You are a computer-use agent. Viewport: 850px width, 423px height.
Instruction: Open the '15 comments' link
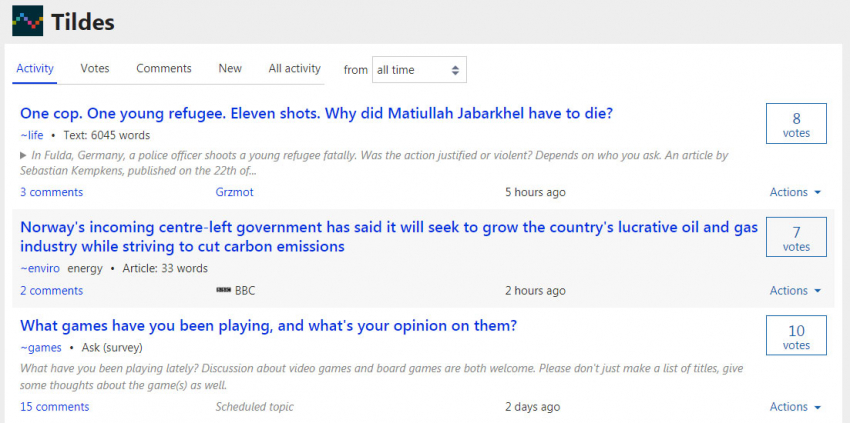(54, 407)
